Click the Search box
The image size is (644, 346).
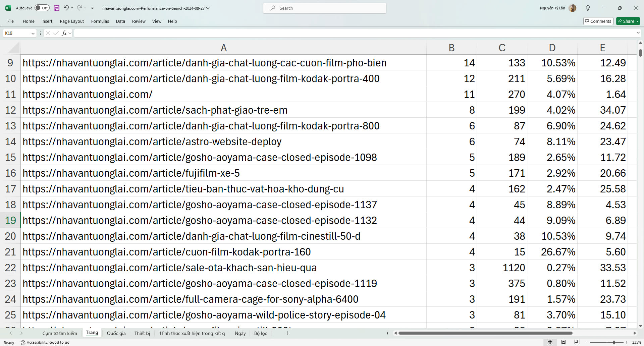tap(325, 8)
